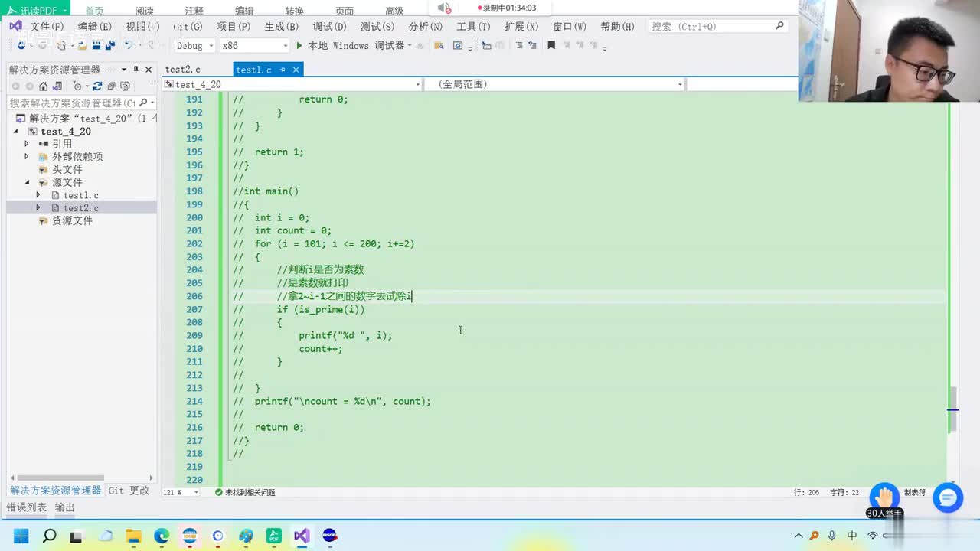980x551 pixels.
Task: Click the switch views icon in Solution Explorer
Action: point(57,86)
